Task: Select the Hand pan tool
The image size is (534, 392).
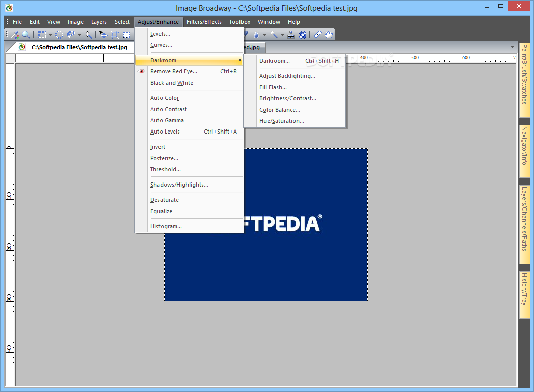Action: 329,34
